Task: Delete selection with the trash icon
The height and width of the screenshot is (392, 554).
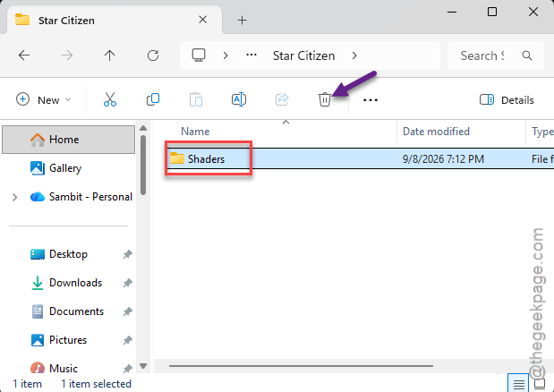Action: click(x=325, y=100)
